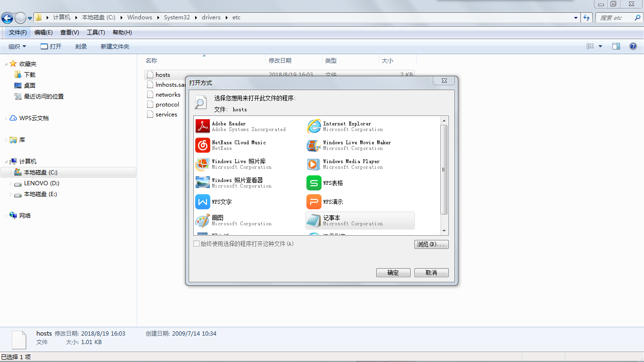The height and width of the screenshot is (362, 644).
Task: Select the 桌面 sidebar icon
Action: (18, 85)
